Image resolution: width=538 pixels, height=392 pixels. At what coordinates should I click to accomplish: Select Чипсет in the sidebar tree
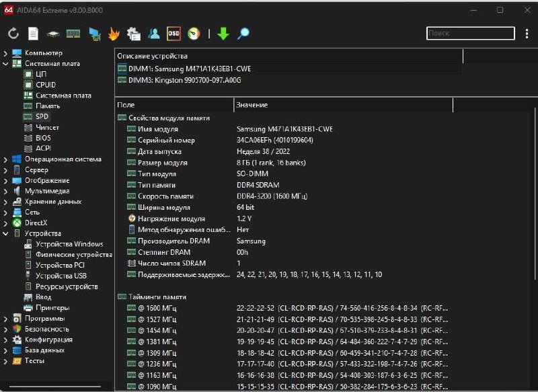pos(47,127)
